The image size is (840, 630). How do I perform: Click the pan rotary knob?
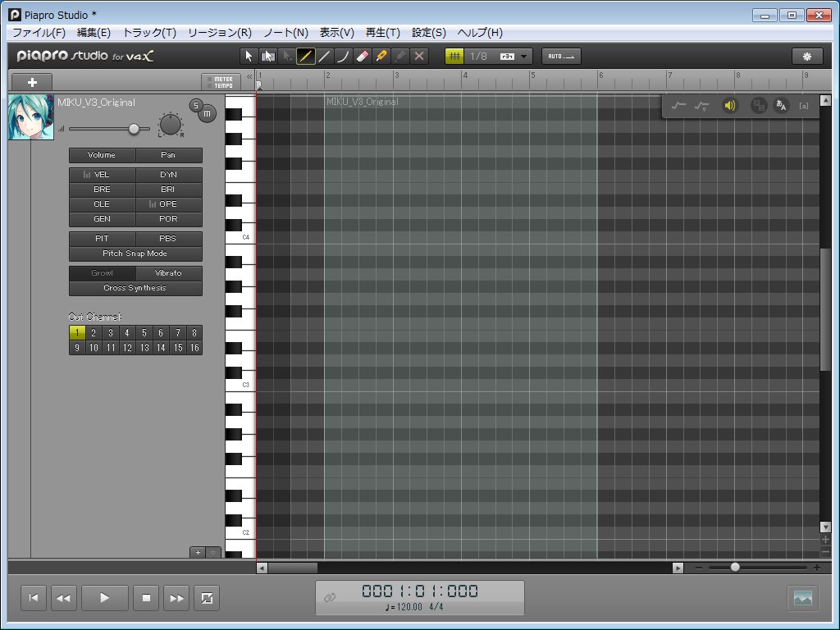(171, 125)
